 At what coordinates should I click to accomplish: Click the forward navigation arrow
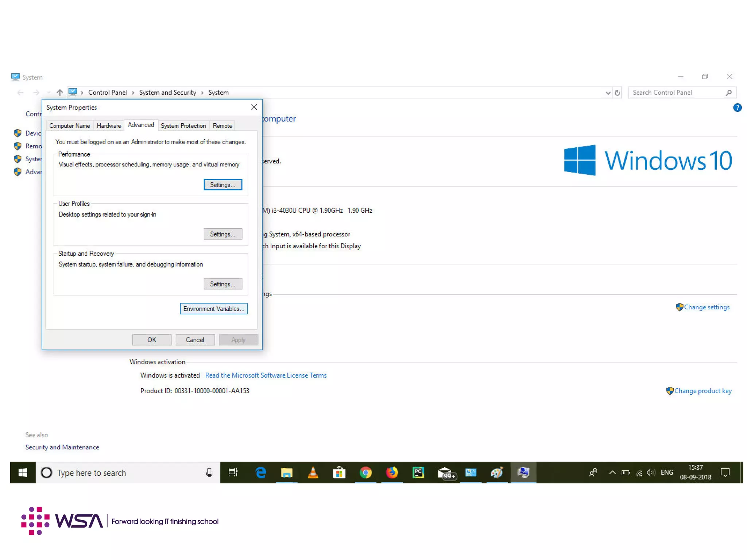click(x=36, y=93)
